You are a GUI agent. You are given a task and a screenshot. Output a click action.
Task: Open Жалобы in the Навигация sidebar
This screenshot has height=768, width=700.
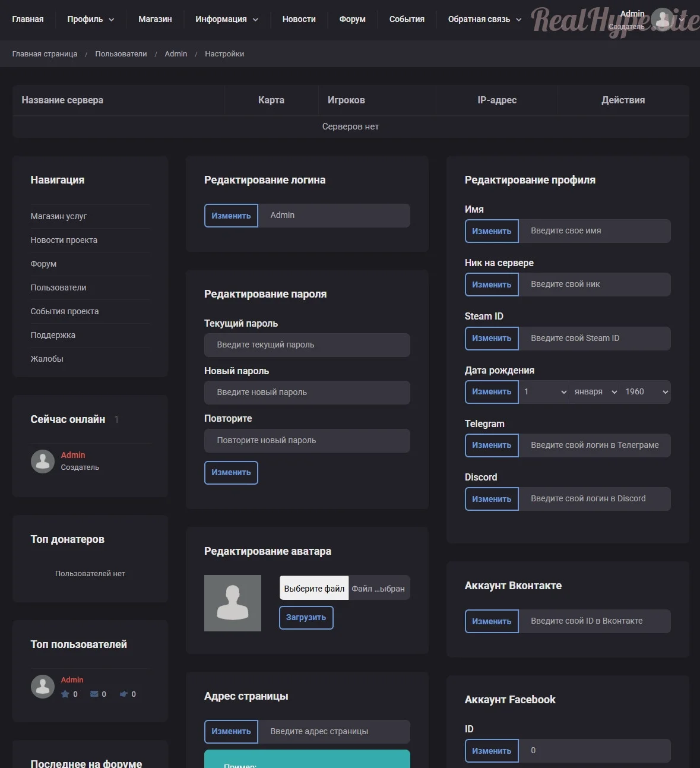coord(47,359)
